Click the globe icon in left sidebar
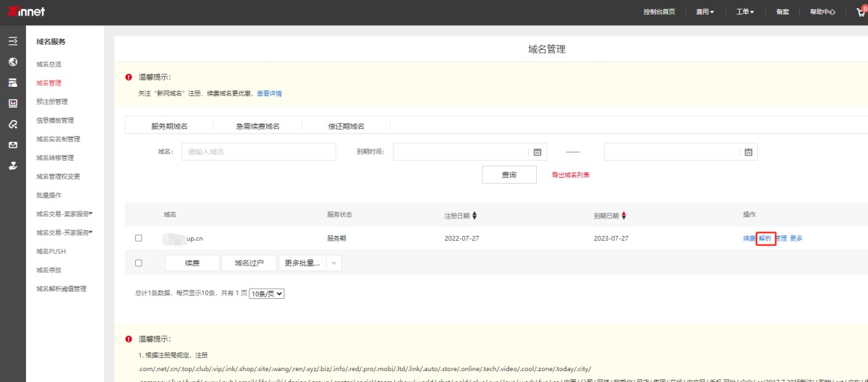The width and height of the screenshot is (868, 382). pyautogui.click(x=12, y=62)
